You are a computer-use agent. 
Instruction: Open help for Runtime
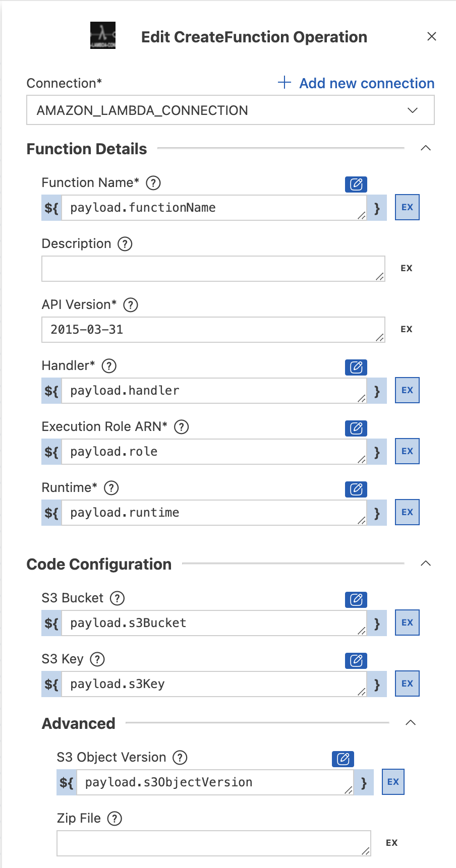[x=111, y=488]
